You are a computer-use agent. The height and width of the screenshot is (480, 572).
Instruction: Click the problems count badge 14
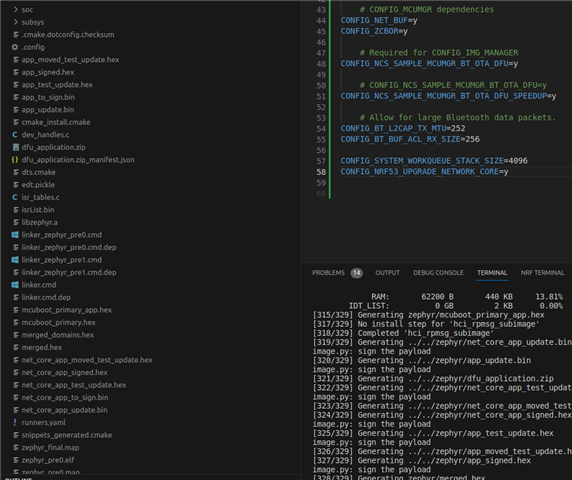point(356,273)
